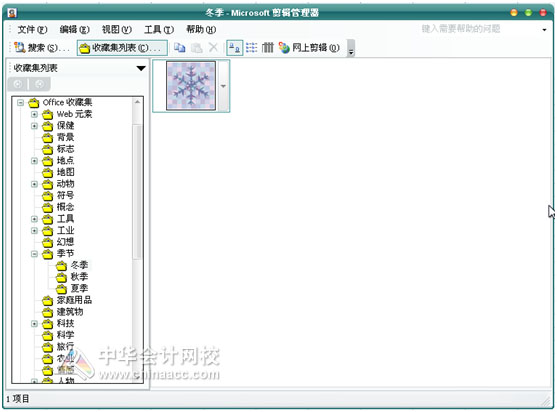Expand the 地点 folder node
The image size is (557, 412).
[x=34, y=161]
